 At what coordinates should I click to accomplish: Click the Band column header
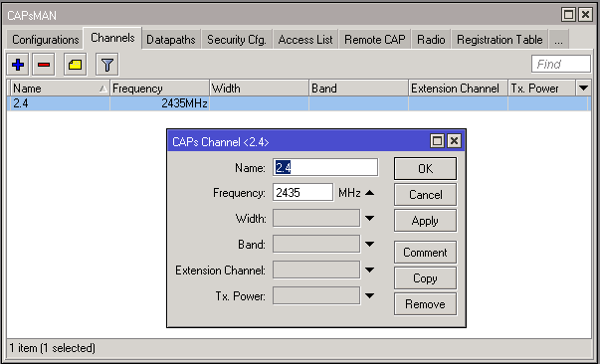(358, 89)
